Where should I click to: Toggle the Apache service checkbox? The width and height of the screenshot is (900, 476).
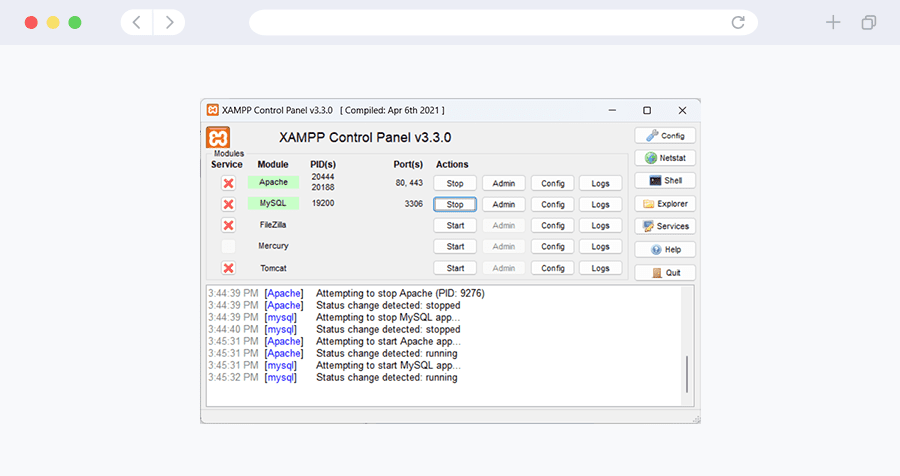click(x=228, y=183)
